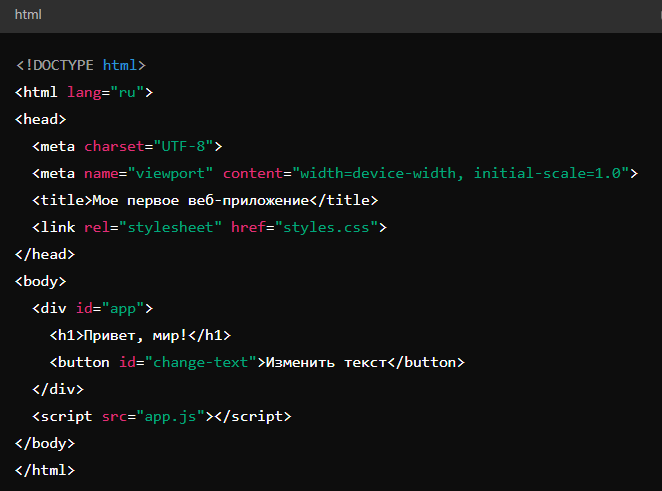Viewport: 662px width, 491px height.
Task: Click the opening <head> tag
Action: [x=41, y=119]
